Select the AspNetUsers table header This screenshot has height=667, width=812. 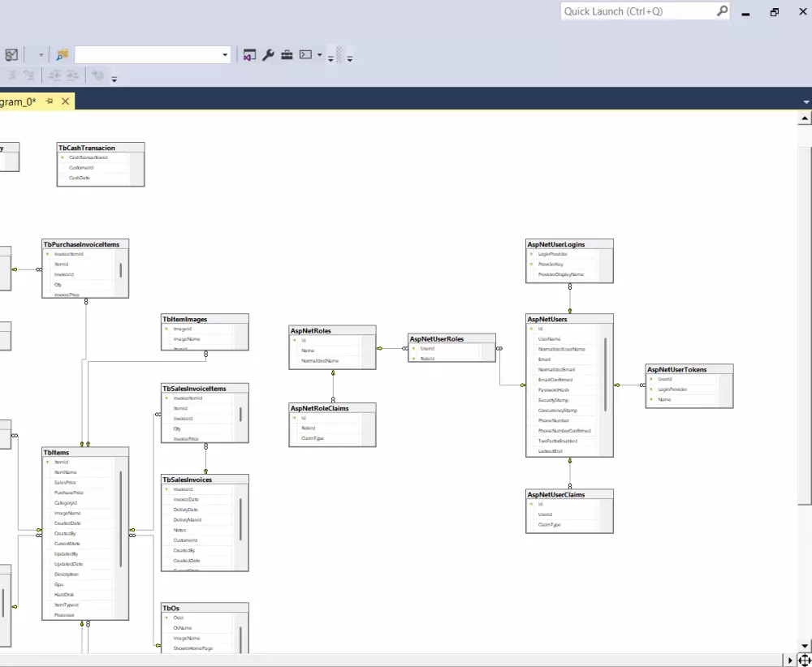point(568,319)
